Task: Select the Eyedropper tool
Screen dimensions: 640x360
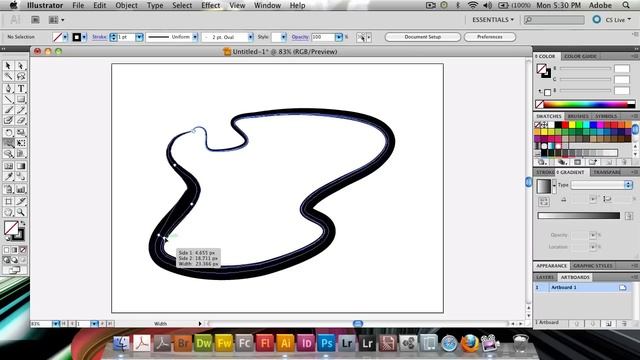Action: tap(8, 177)
